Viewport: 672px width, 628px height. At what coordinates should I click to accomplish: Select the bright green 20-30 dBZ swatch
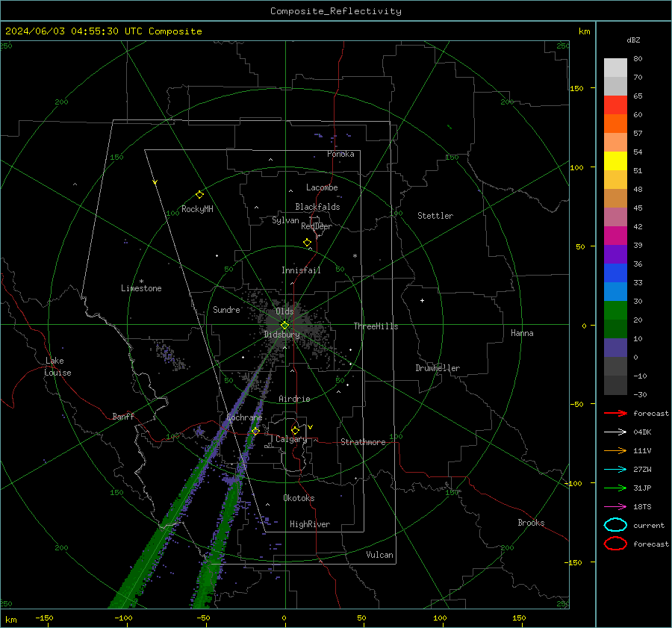click(x=615, y=311)
